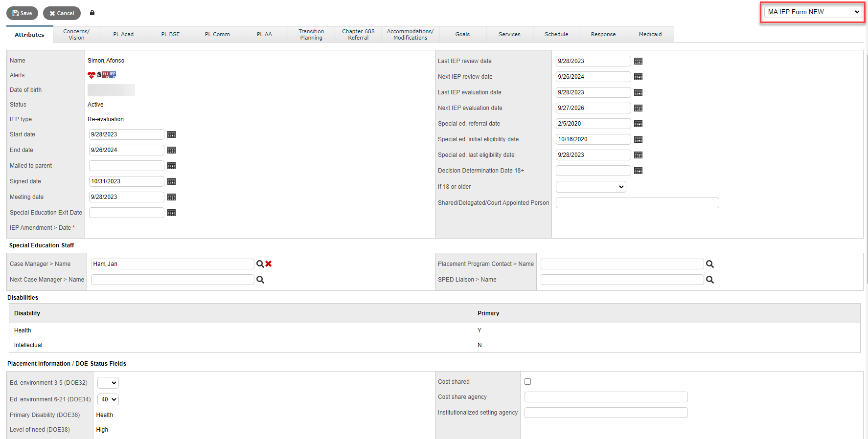Open calendar picker for Signed date
This screenshot has height=439, width=868.
[x=171, y=181]
